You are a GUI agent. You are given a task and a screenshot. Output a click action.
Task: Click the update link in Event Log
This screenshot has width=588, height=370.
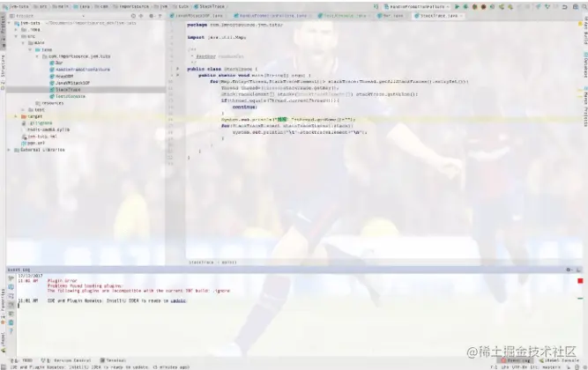[178, 300]
